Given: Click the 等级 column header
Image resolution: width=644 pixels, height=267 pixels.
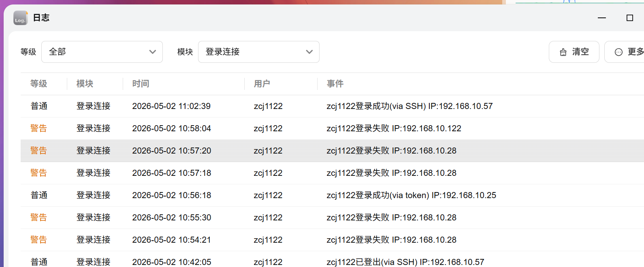Looking at the screenshot, I should 39,84.
